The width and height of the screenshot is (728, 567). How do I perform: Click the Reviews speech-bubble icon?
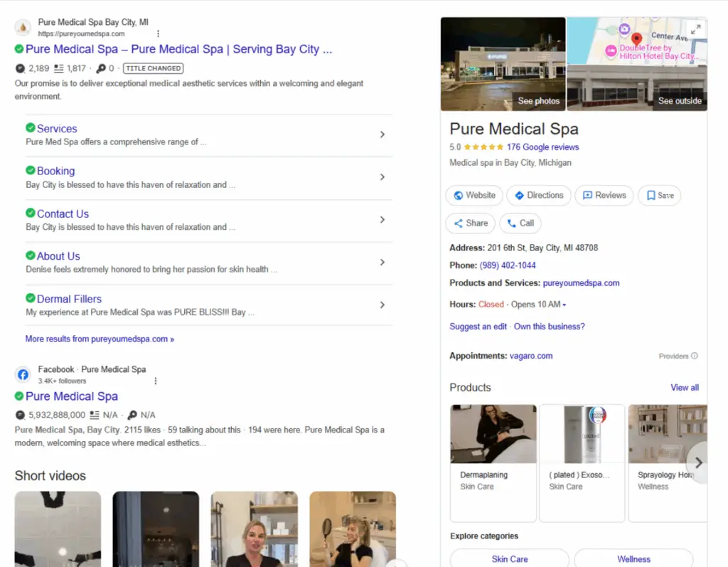587,195
